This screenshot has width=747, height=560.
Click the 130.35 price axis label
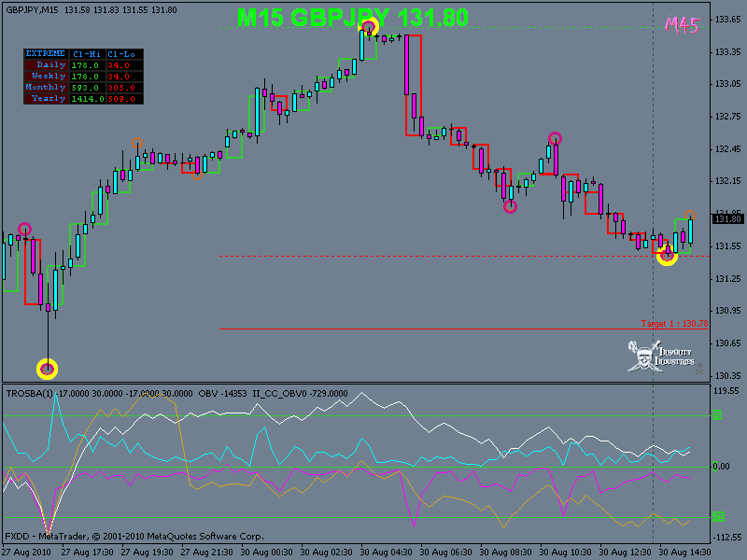tap(727, 376)
